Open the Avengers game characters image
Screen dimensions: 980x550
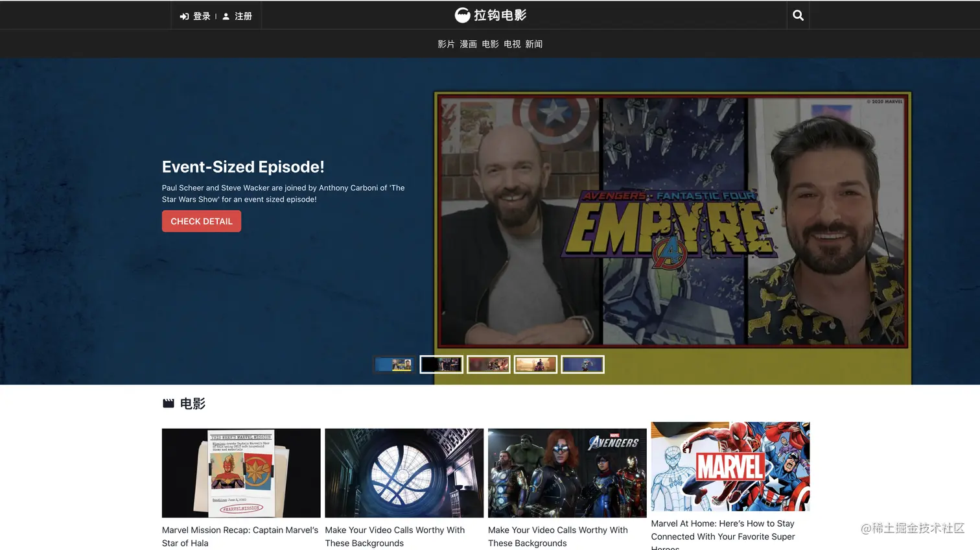[x=567, y=473]
